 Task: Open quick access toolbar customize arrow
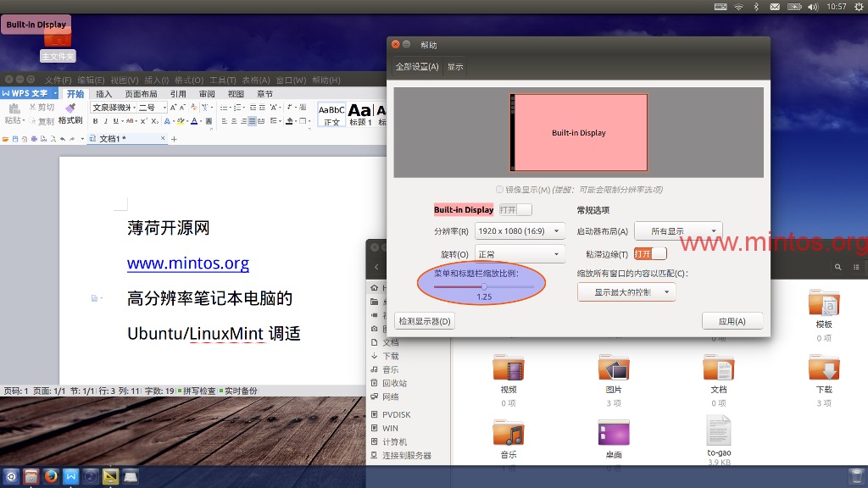click(x=82, y=139)
